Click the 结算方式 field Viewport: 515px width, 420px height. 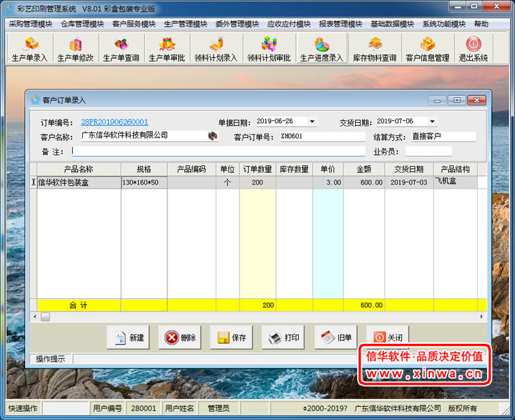tap(444, 136)
